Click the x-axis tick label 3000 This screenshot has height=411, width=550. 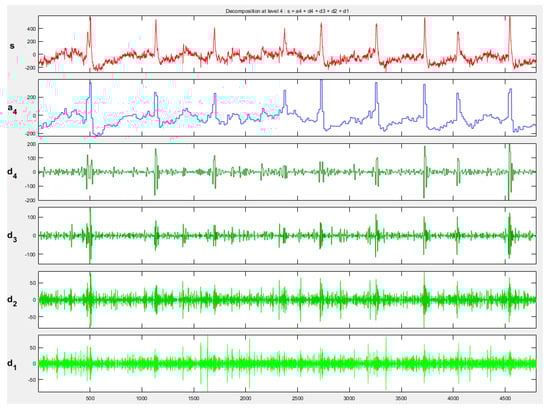point(349,398)
